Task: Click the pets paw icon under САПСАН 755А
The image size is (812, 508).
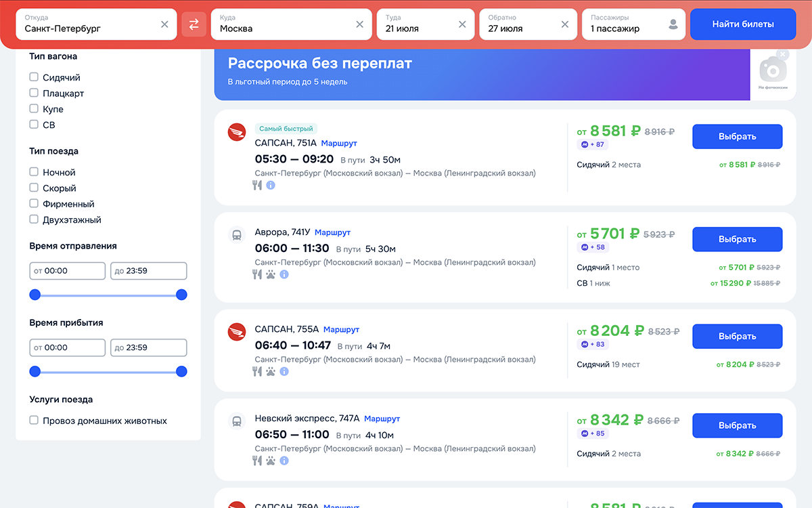Action: (x=271, y=371)
